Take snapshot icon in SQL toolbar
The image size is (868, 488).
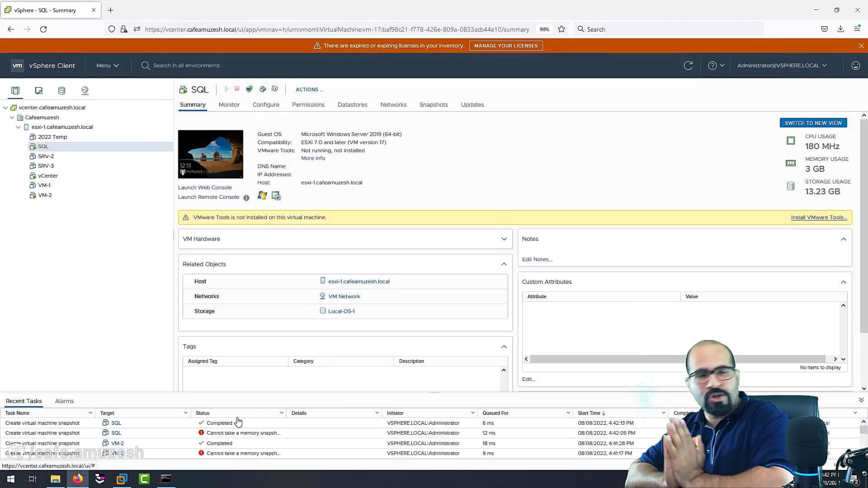[275, 89]
